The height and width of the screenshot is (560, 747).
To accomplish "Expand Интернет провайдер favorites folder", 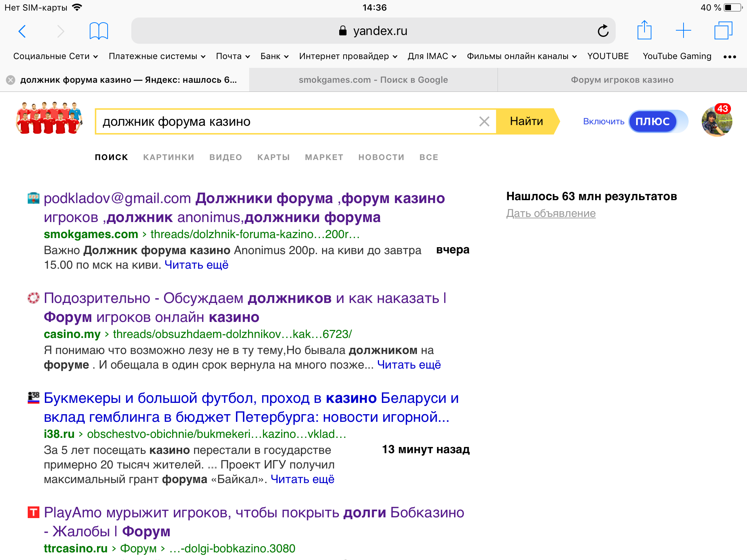I will [x=348, y=56].
